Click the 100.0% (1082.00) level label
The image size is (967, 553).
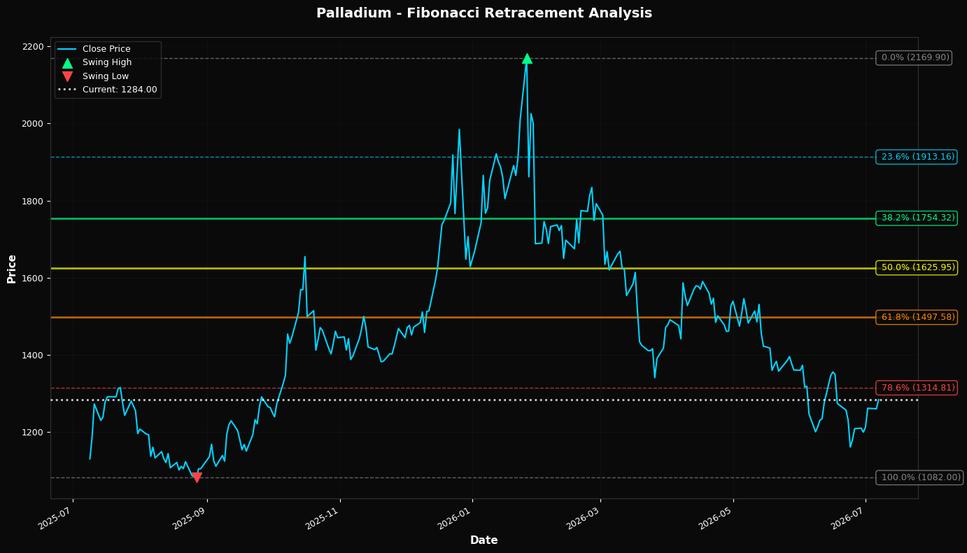tap(920, 477)
